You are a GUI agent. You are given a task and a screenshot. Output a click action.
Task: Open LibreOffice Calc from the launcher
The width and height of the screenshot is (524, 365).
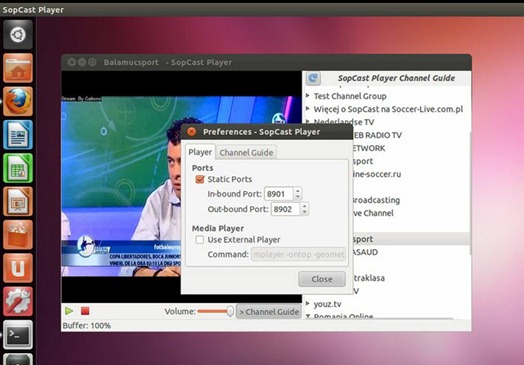click(18, 168)
